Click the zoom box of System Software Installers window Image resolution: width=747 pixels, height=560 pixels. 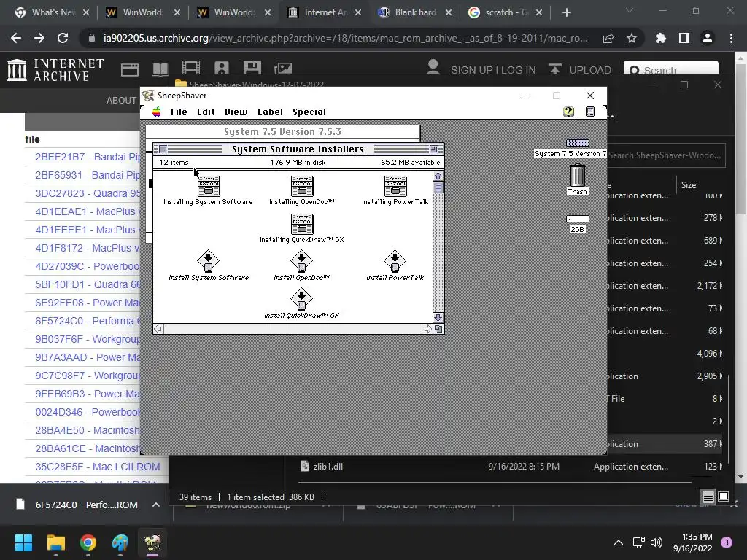click(433, 149)
